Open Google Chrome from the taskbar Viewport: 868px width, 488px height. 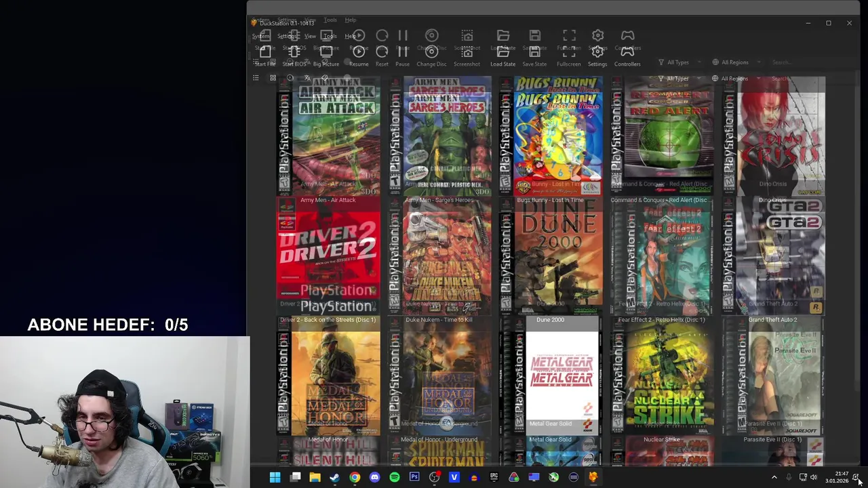(355, 477)
